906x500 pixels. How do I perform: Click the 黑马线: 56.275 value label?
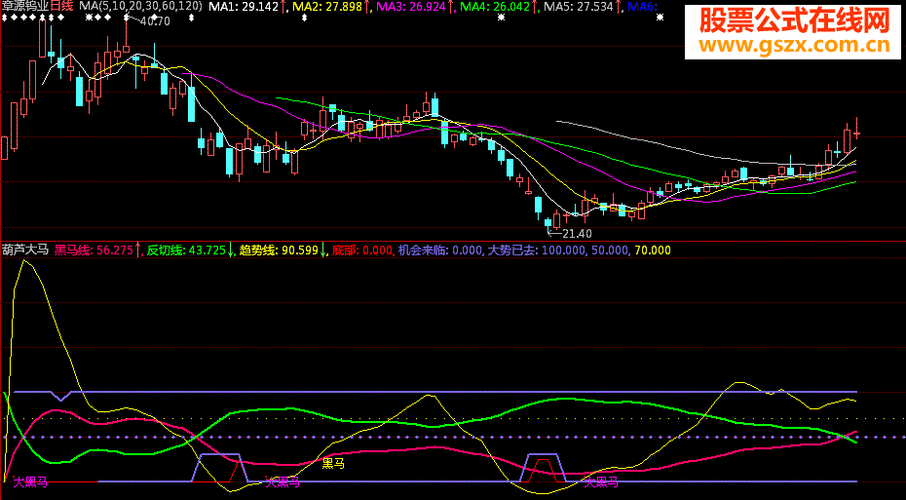point(93,250)
